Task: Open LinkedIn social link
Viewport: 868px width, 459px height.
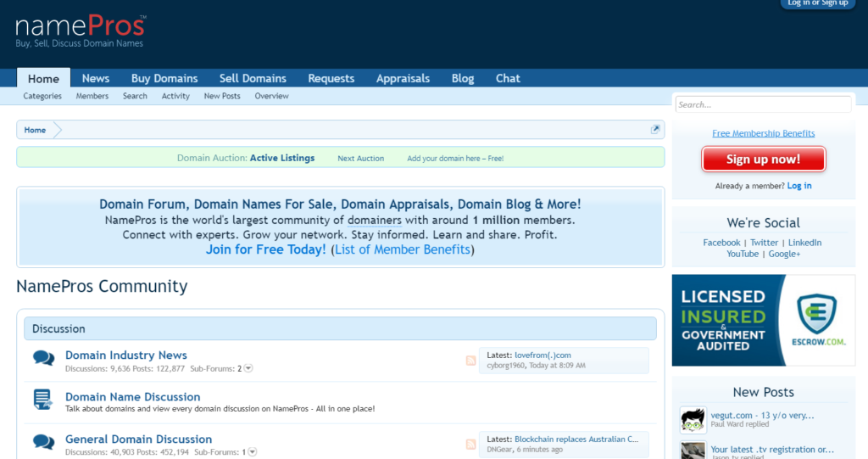Action: 805,243
